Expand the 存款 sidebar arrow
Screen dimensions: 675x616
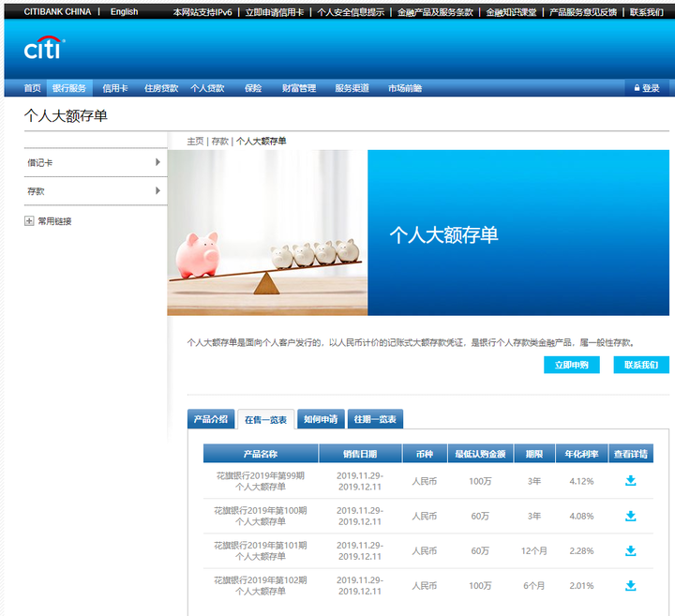157,190
